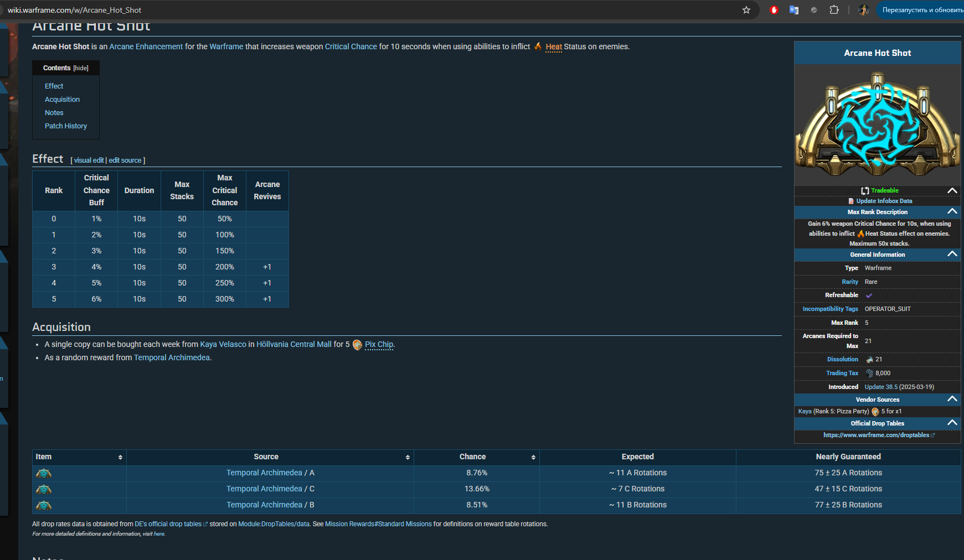Click the Refreshable checkmark in the infobox

[x=869, y=295]
